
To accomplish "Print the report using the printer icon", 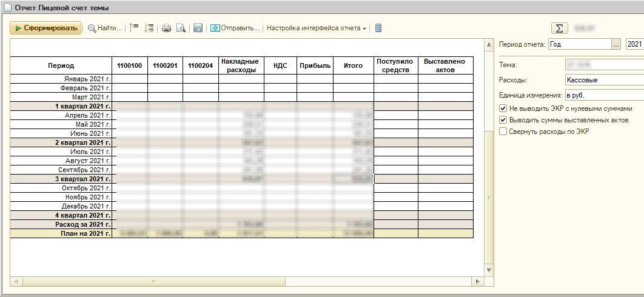I will [166, 28].
